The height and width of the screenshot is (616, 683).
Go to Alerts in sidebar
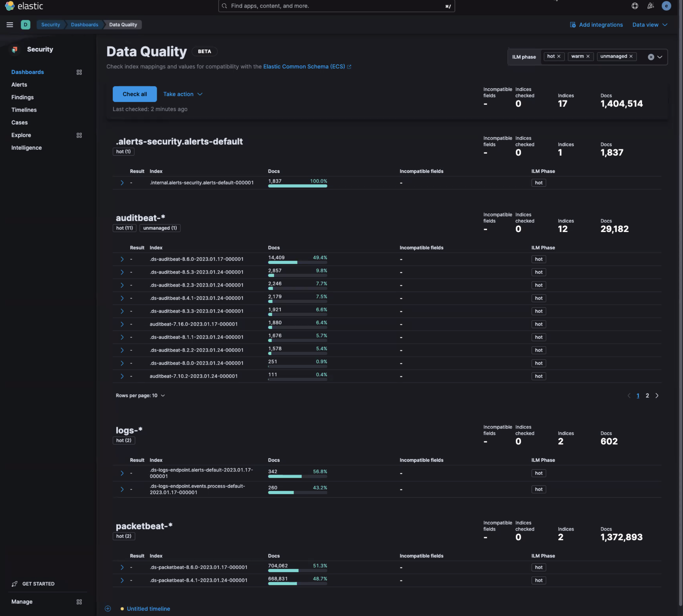point(19,84)
